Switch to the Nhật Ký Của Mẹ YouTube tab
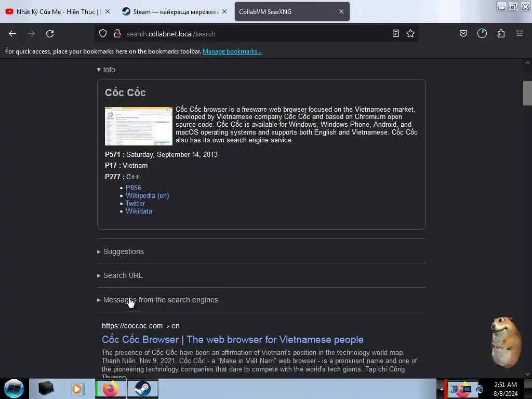The image size is (532, 399). [58, 11]
